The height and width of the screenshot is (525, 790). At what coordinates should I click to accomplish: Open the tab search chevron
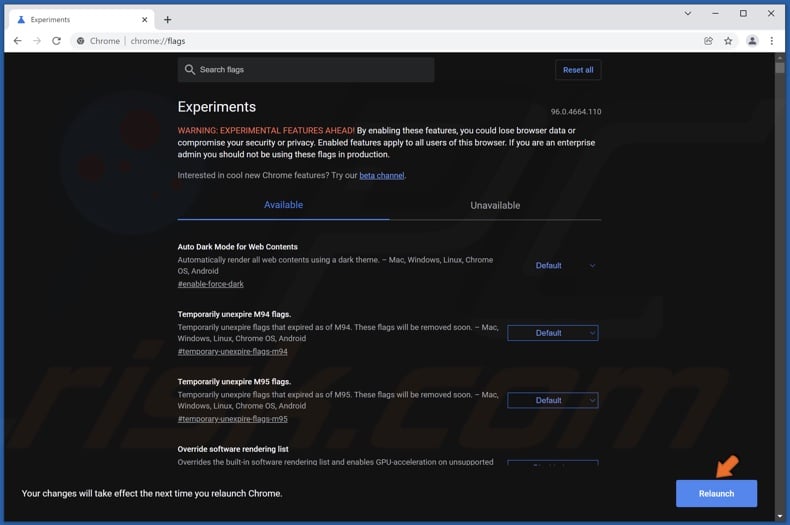pos(688,14)
